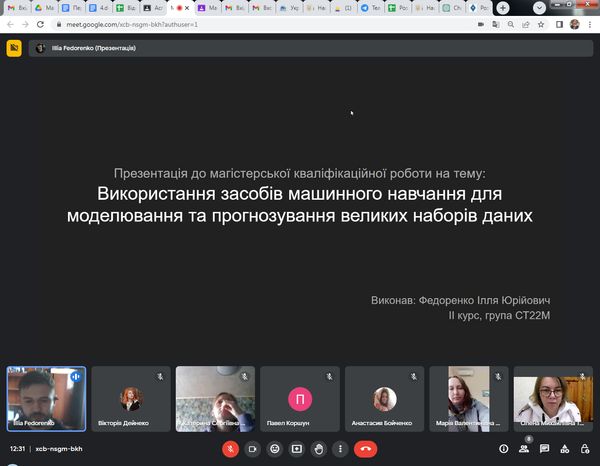Click the present screen button
600x466 pixels.
[x=296, y=449]
